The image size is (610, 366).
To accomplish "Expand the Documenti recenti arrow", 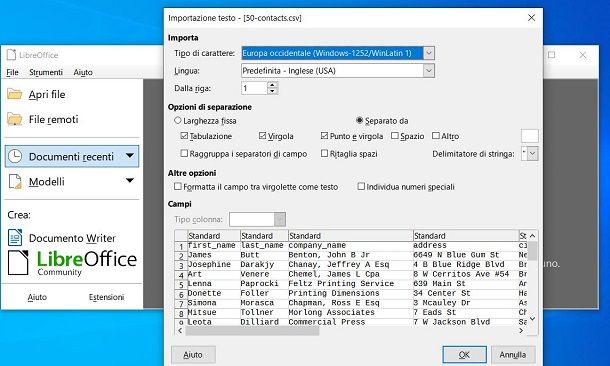I will coord(130,156).
